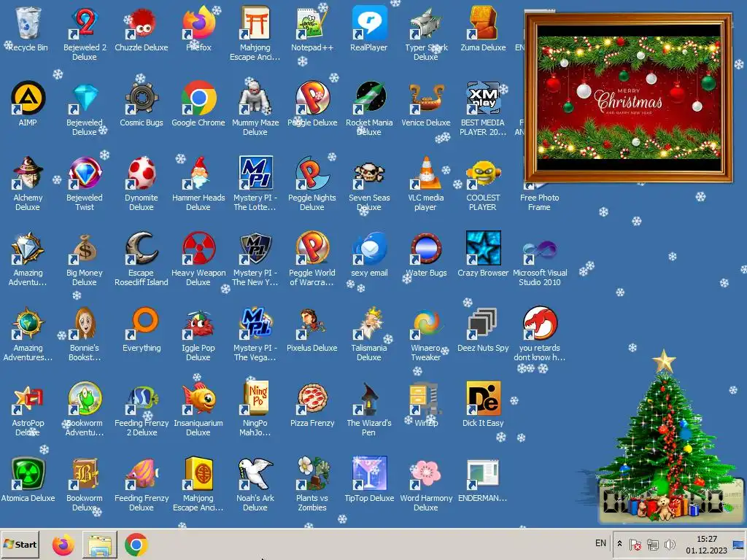The height and width of the screenshot is (560, 747).
Task: Select the Heavy Weapon Deluxe icon
Action: pos(198,248)
